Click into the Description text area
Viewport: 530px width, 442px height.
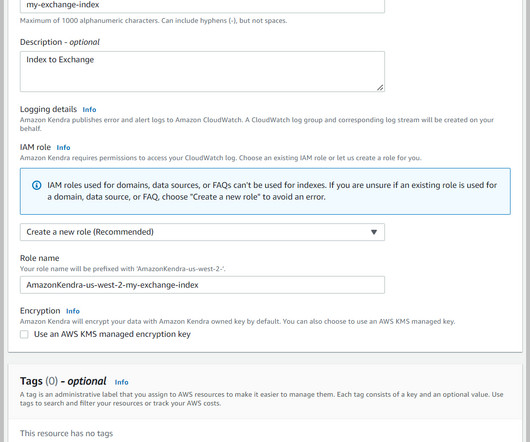pos(202,71)
